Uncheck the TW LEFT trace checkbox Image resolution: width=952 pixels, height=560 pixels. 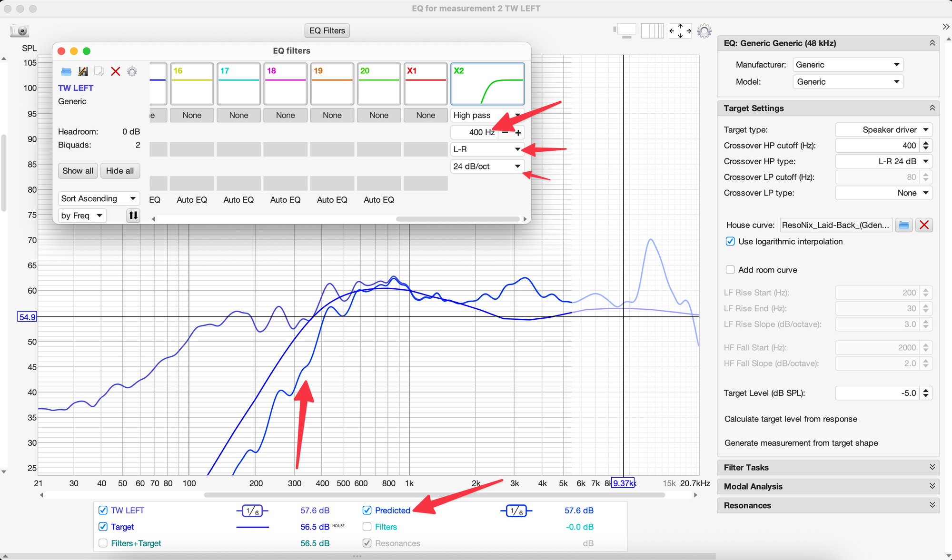[103, 510]
